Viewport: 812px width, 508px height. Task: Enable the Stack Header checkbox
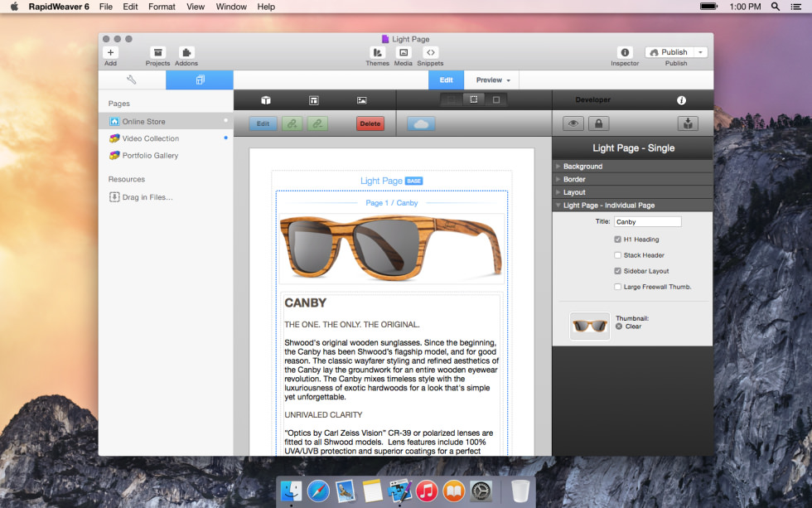[618, 254]
